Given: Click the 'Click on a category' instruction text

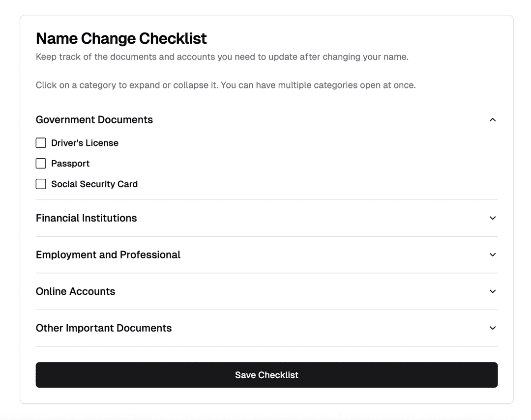Looking at the screenshot, I should (x=226, y=85).
